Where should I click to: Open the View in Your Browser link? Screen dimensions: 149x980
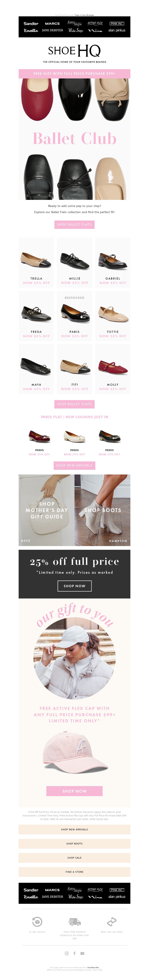click(84, 15)
